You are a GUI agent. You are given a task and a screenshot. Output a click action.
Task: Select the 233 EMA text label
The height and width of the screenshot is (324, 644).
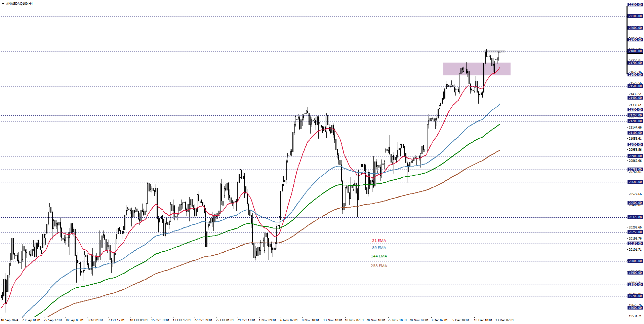click(379, 266)
